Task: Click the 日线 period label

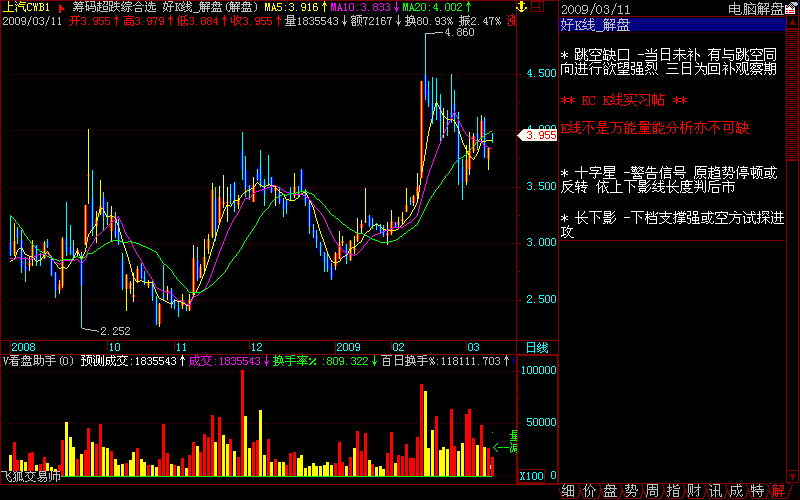Action: pos(537,347)
